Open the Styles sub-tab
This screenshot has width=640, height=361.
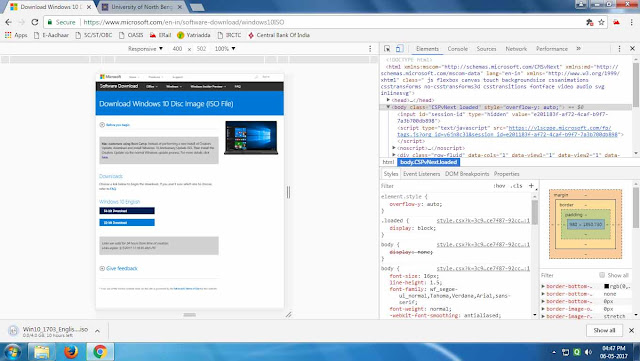tap(391, 174)
